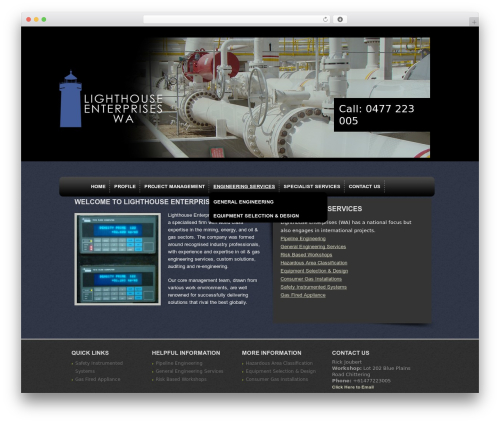Click the green maximize window button
The image size is (500, 423).
pyautogui.click(x=44, y=20)
